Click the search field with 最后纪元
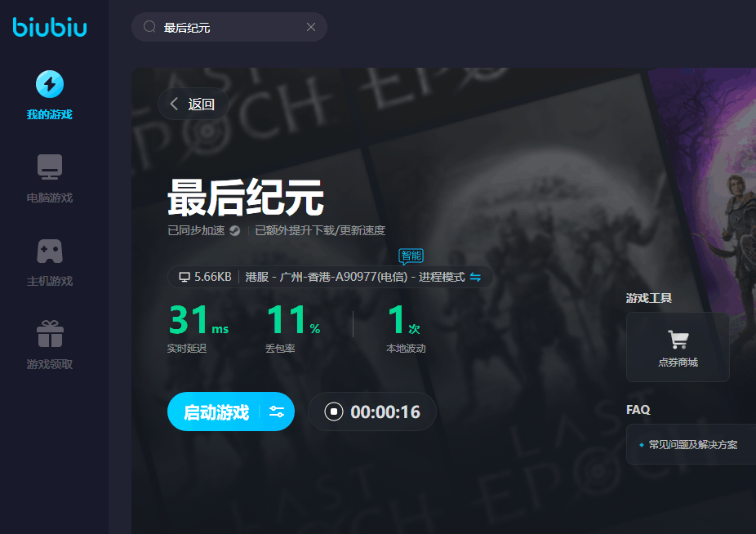This screenshot has height=534, width=756. coord(229,27)
